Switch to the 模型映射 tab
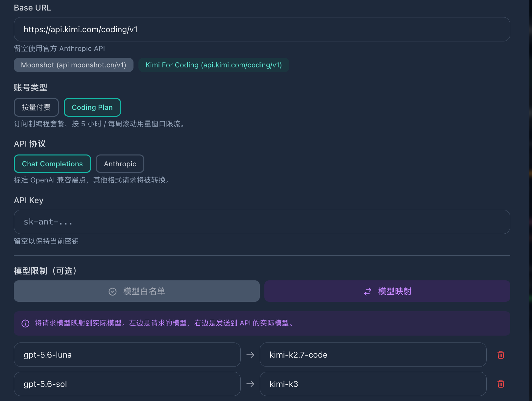 (387, 291)
